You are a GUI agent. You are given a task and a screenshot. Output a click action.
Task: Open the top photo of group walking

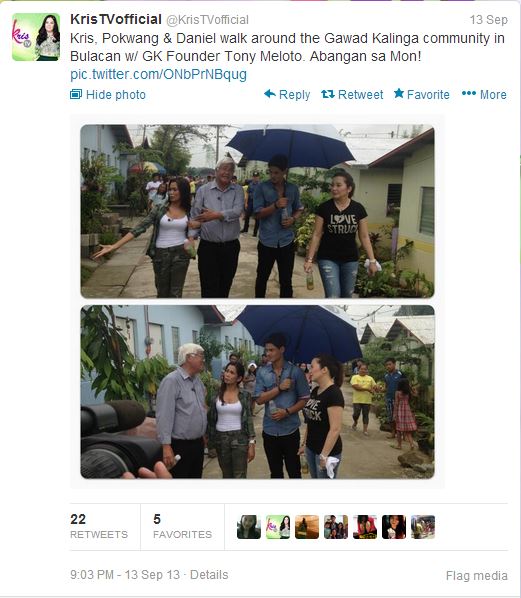click(257, 211)
